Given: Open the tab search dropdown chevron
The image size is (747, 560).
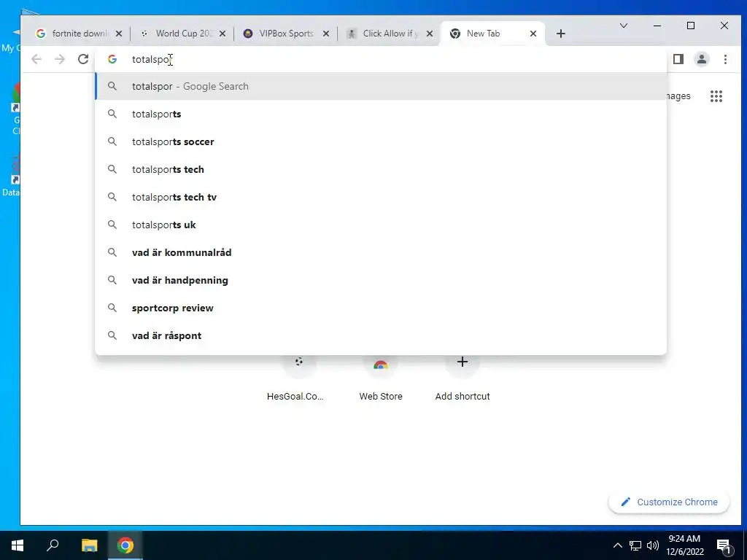Looking at the screenshot, I should coord(624,26).
